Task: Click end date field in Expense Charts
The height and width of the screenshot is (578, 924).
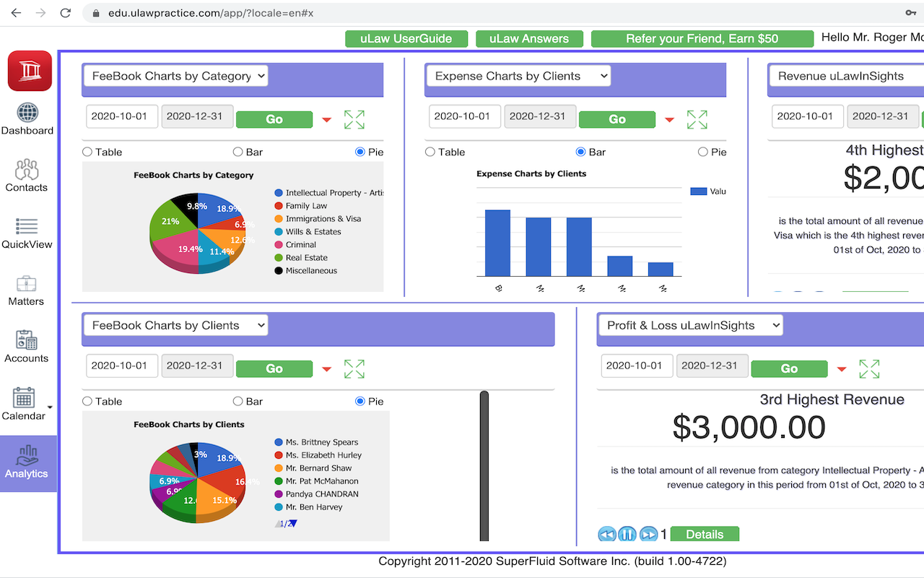Action: pos(540,116)
